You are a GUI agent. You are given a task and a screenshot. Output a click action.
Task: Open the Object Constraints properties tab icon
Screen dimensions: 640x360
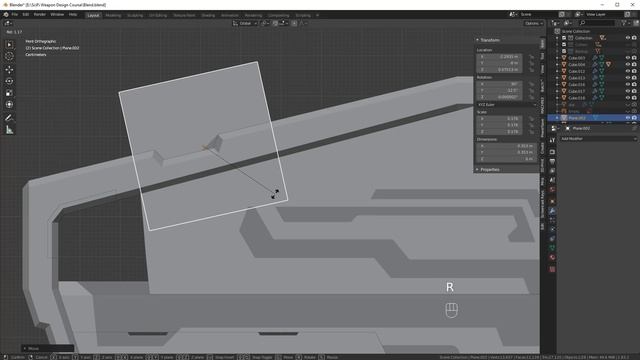[x=552, y=239]
